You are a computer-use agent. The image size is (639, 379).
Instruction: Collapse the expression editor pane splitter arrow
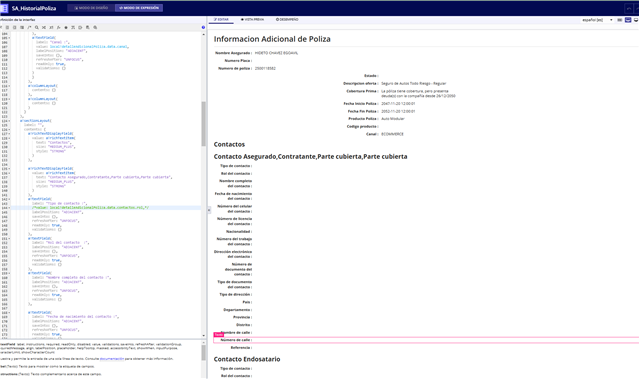coord(209,210)
